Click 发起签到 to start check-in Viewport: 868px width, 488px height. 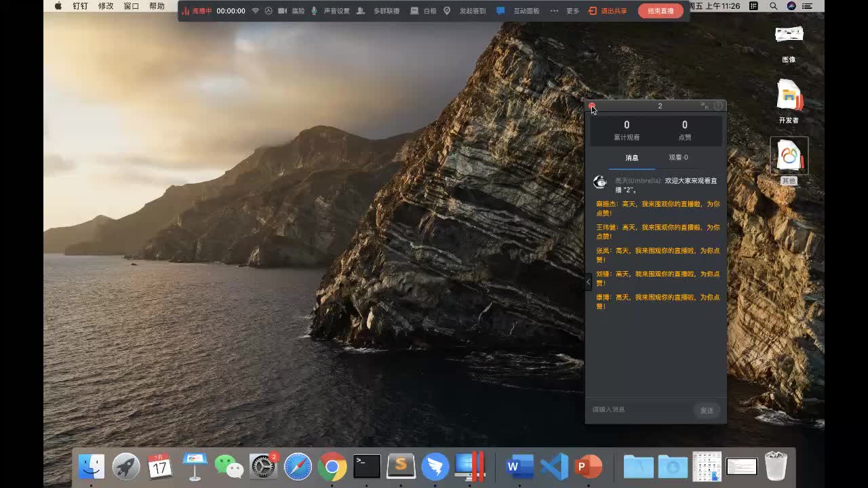pyautogui.click(x=465, y=11)
